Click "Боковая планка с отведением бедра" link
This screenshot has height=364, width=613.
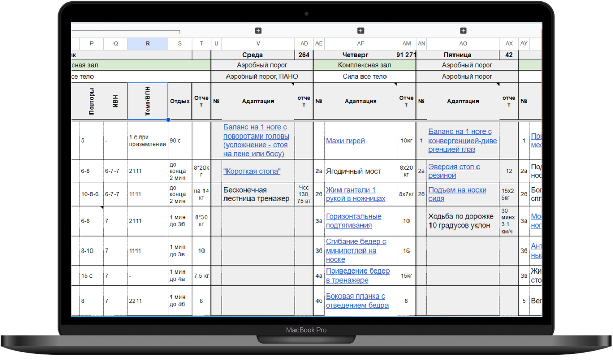(356, 301)
